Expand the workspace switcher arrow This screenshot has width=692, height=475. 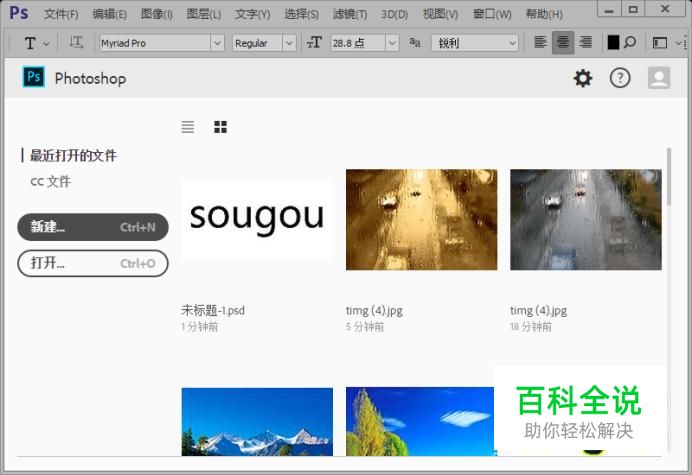click(x=678, y=43)
